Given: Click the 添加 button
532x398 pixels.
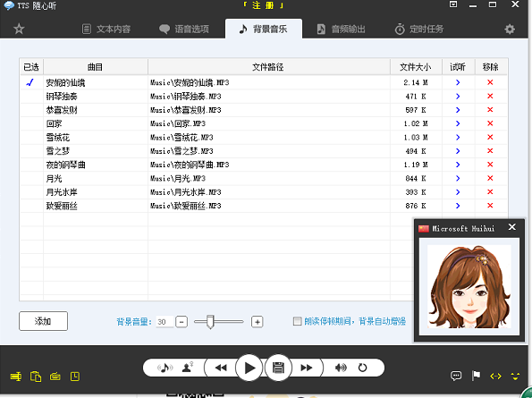Looking at the screenshot, I should coord(44,321).
